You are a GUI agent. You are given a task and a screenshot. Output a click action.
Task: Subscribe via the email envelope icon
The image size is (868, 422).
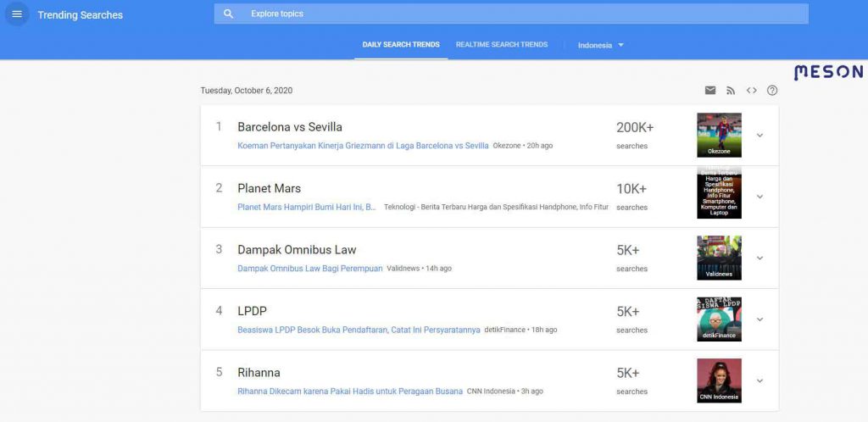click(x=710, y=90)
